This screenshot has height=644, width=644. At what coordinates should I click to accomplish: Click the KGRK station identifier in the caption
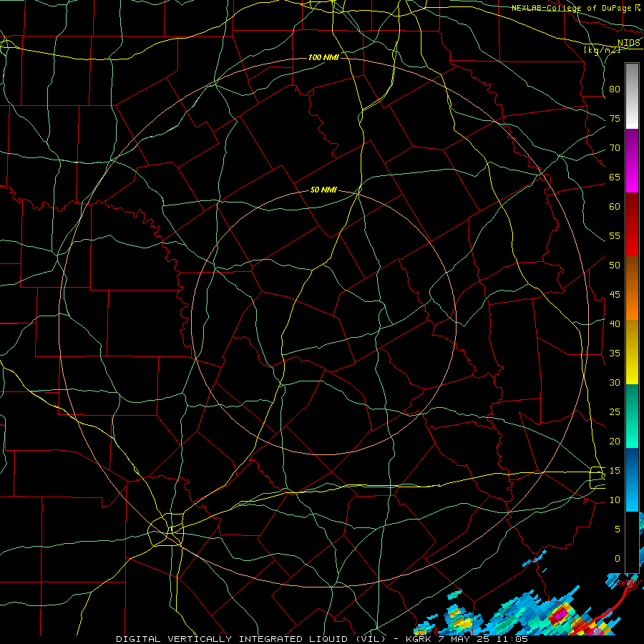coord(419,639)
